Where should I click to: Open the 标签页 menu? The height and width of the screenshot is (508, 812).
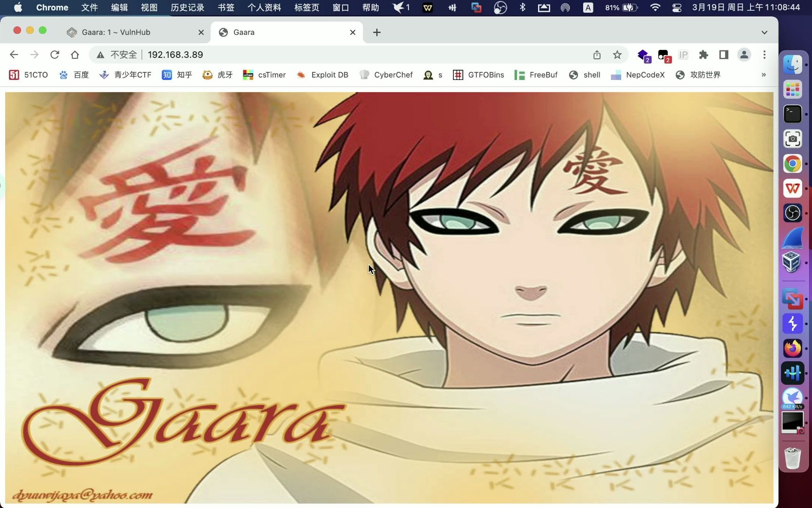[x=307, y=8]
